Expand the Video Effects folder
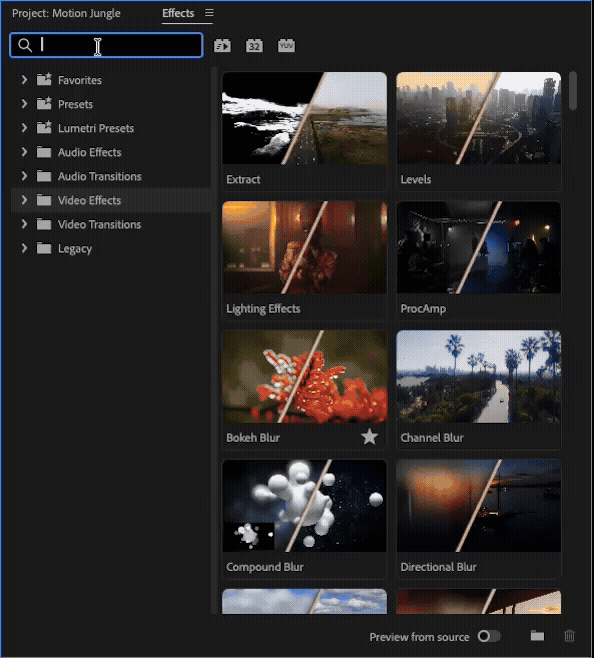 pos(24,200)
